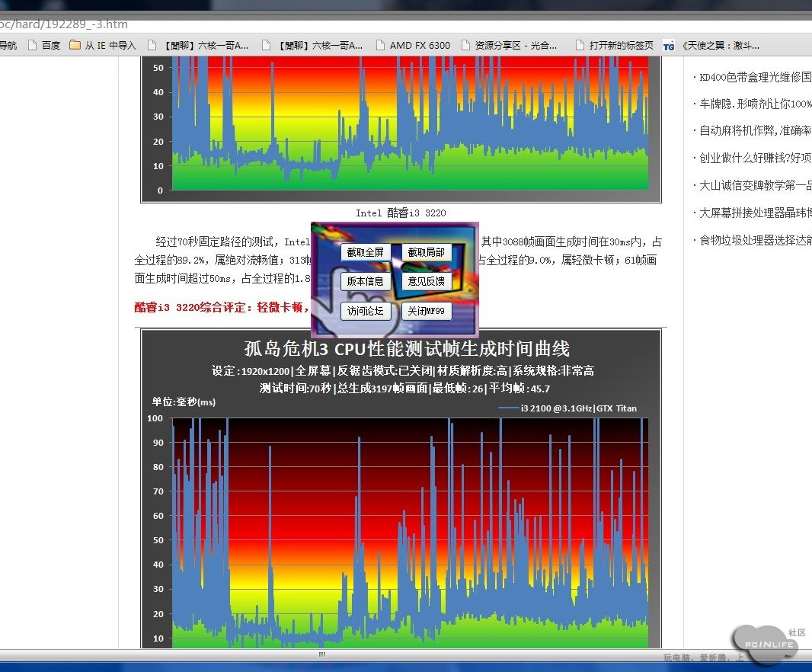Open the 导航 bookmark
This screenshot has width=812, height=672.
coord(8,46)
